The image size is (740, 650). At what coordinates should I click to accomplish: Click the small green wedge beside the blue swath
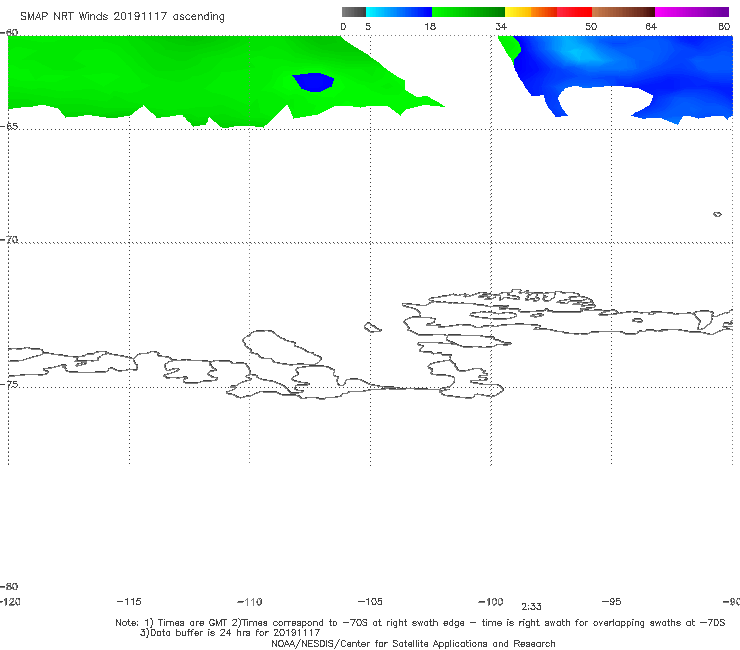510,47
